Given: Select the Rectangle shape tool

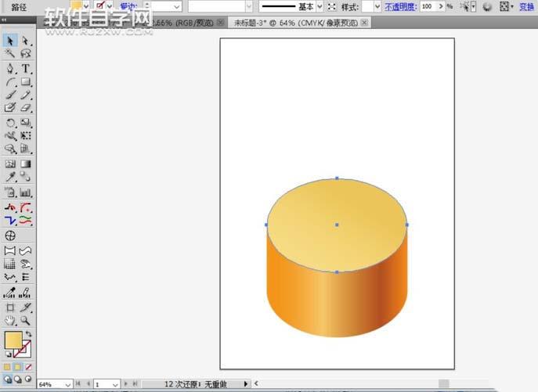Looking at the screenshot, I should click(25, 82).
